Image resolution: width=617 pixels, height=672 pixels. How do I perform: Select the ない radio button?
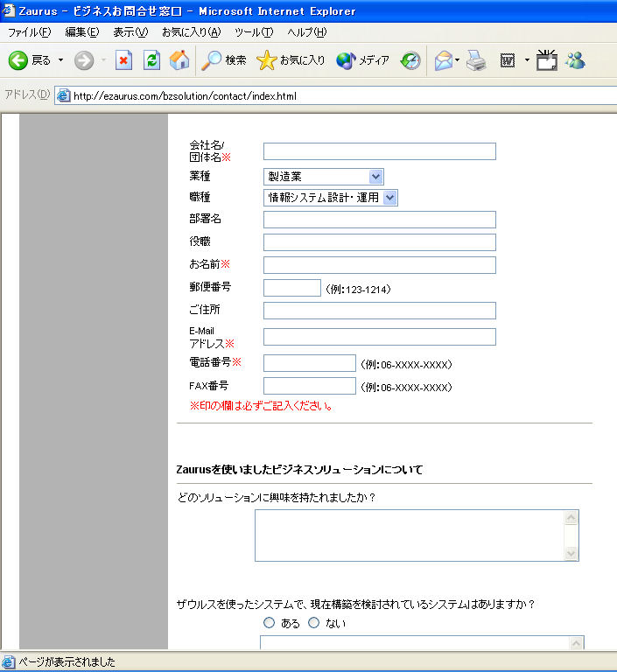314,623
